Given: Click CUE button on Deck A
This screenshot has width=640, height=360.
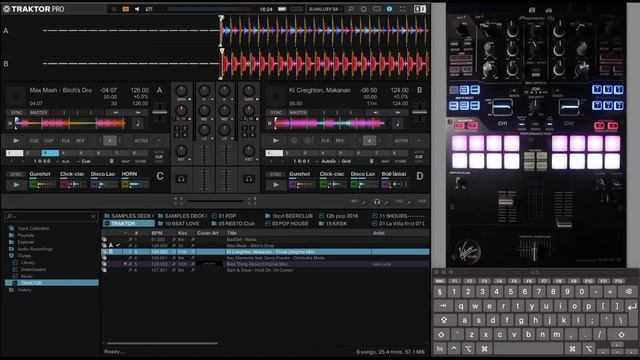Looking at the screenshot, I should click(x=34, y=140).
